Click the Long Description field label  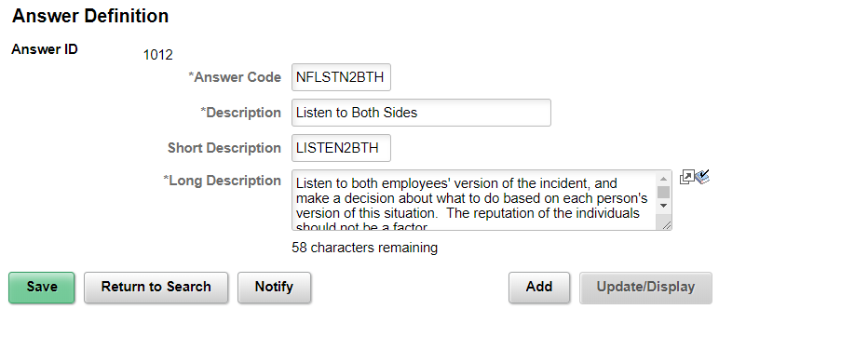(222, 181)
